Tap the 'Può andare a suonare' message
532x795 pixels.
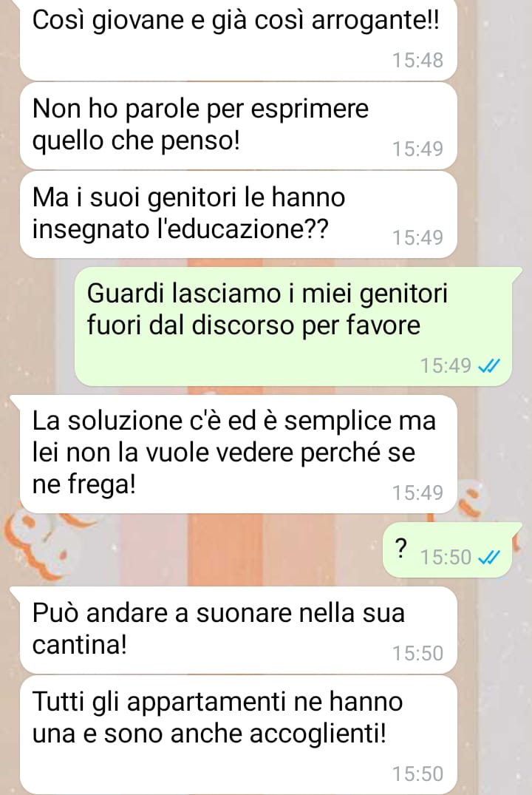[x=239, y=629]
